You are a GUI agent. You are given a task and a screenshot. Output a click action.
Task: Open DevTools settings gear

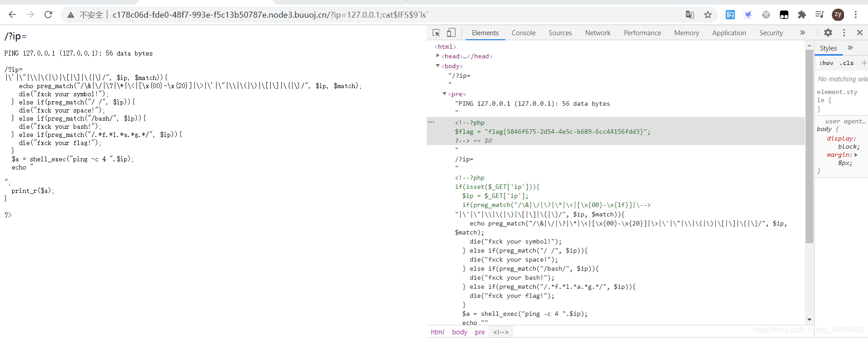click(828, 33)
